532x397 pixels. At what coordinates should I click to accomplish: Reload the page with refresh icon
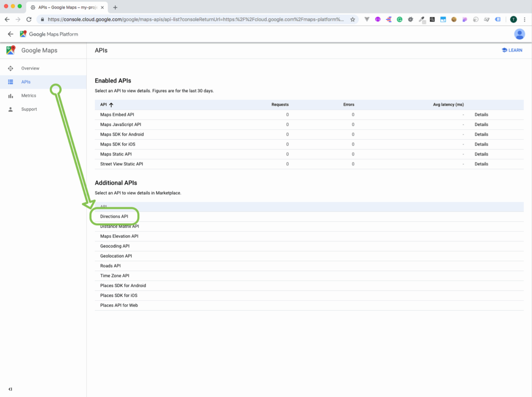click(x=29, y=19)
